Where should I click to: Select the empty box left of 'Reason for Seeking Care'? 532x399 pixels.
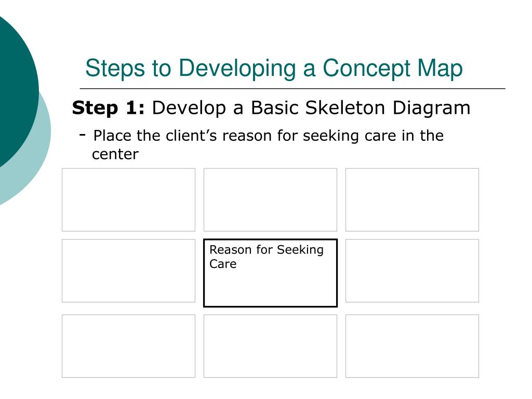(x=129, y=271)
